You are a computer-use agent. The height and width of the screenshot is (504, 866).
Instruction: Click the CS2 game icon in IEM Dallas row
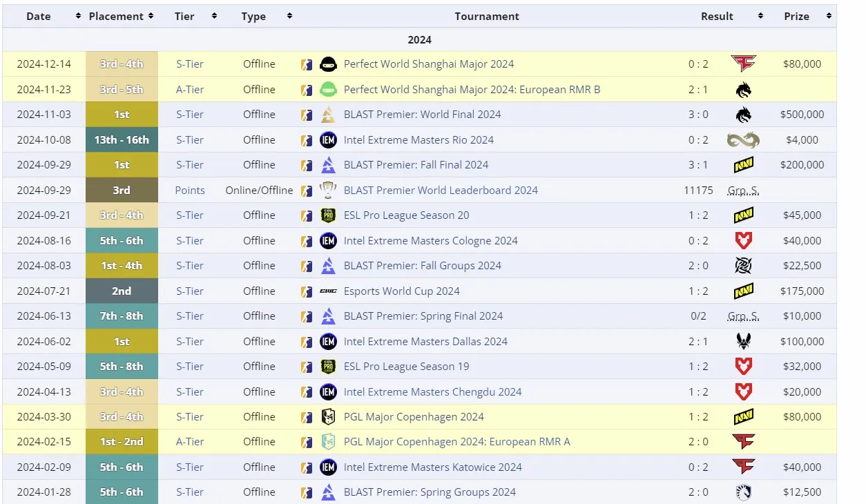coord(307,341)
